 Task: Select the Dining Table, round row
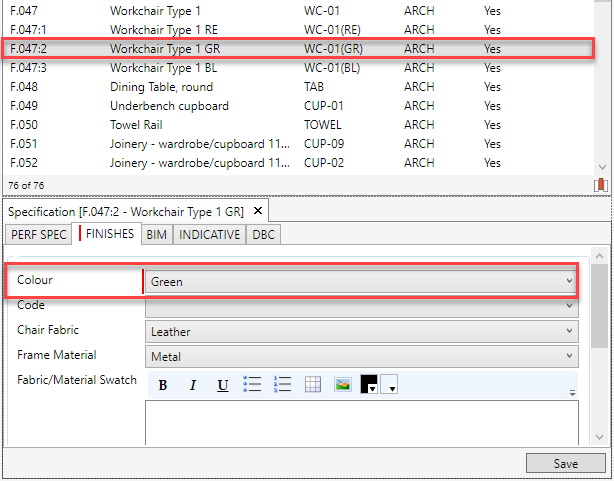160,87
